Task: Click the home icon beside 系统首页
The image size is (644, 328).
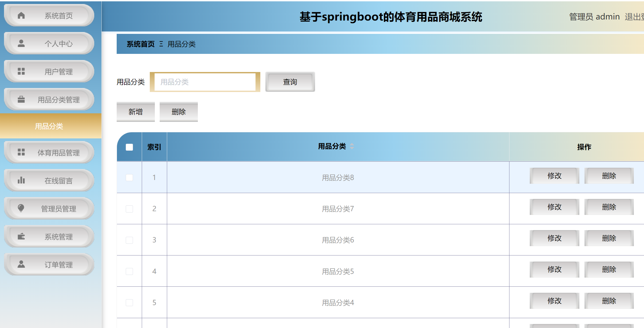Action: pyautogui.click(x=21, y=15)
